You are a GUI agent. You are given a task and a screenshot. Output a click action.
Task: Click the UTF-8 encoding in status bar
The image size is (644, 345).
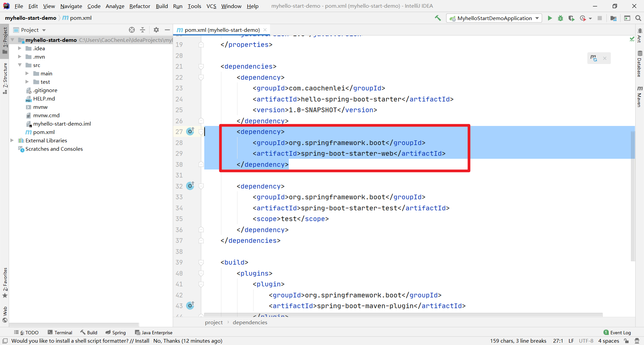pyautogui.click(x=586, y=341)
